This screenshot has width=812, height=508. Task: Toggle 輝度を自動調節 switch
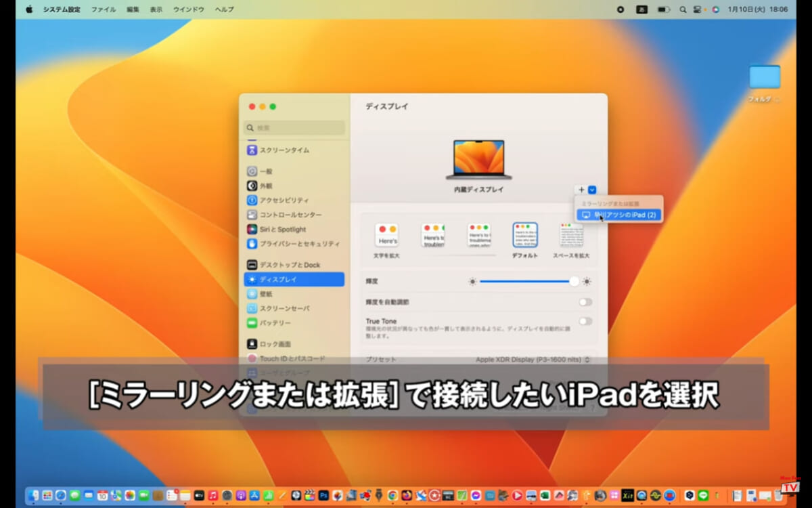point(585,302)
